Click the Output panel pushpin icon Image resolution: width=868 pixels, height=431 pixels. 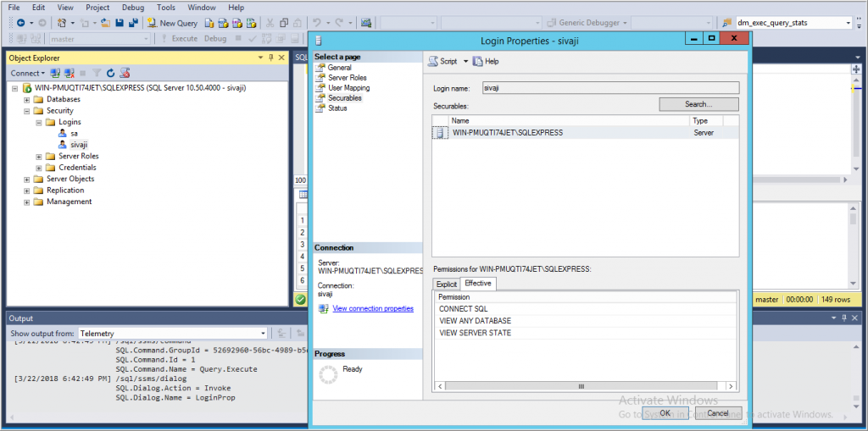click(x=845, y=318)
